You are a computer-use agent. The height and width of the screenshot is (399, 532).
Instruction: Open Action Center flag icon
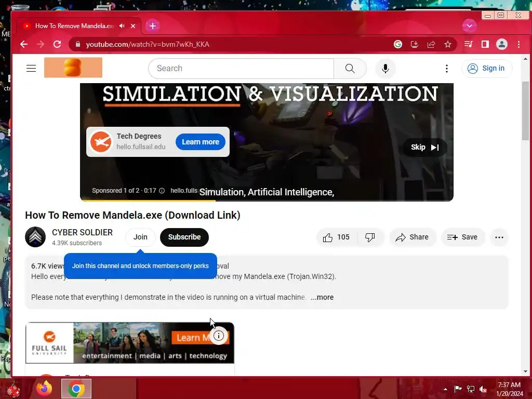tap(458, 389)
